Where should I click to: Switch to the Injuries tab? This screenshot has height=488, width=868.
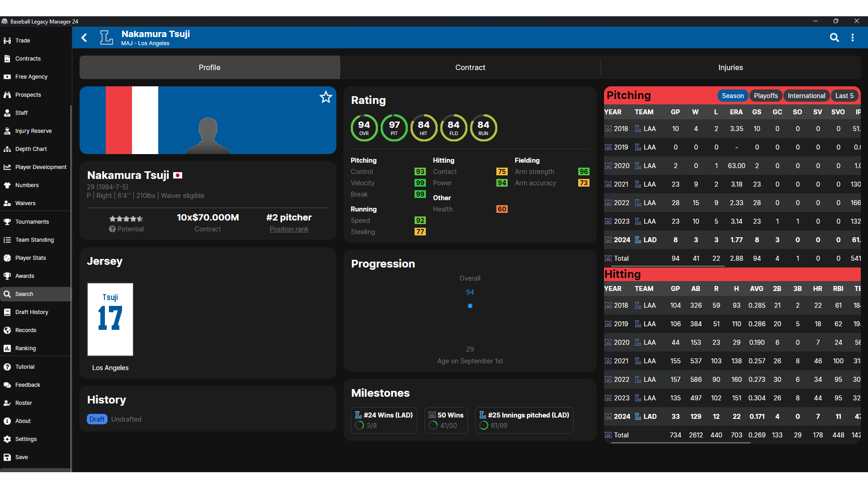coord(731,67)
